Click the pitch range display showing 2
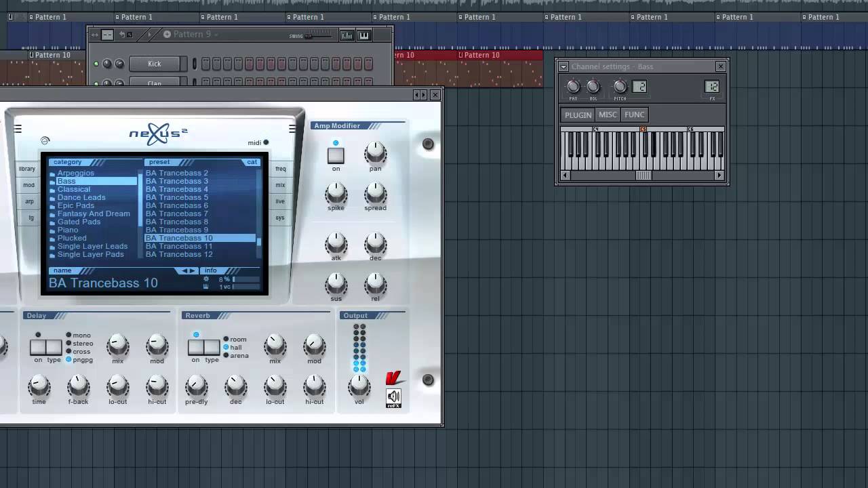This screenshot has width=868, height=488. click(x=639, y=86)
